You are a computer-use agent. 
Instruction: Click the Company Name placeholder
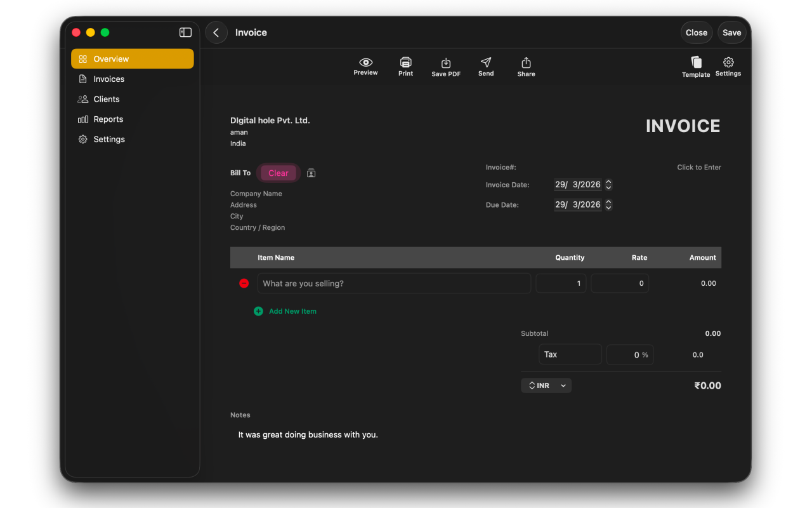(256, 194)
